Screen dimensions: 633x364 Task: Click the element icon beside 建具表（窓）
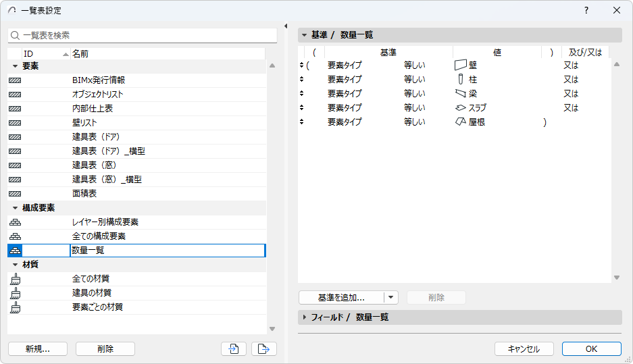coord(15,165)
